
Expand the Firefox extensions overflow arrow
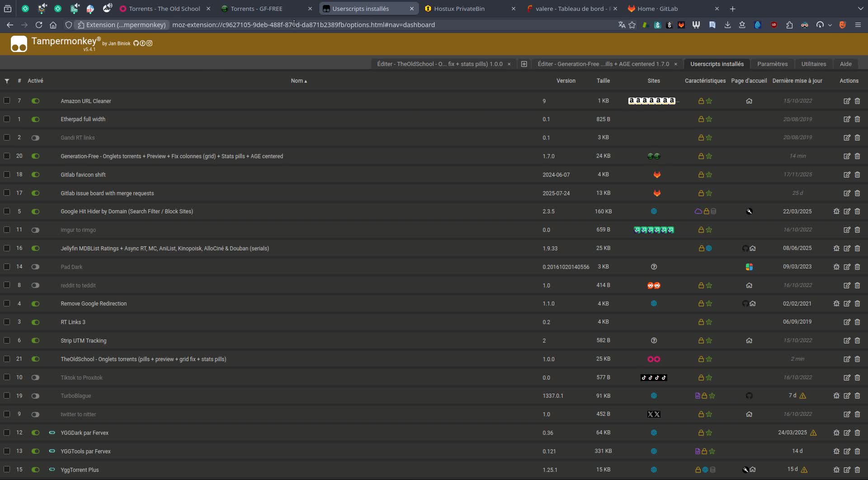[830, 25]
